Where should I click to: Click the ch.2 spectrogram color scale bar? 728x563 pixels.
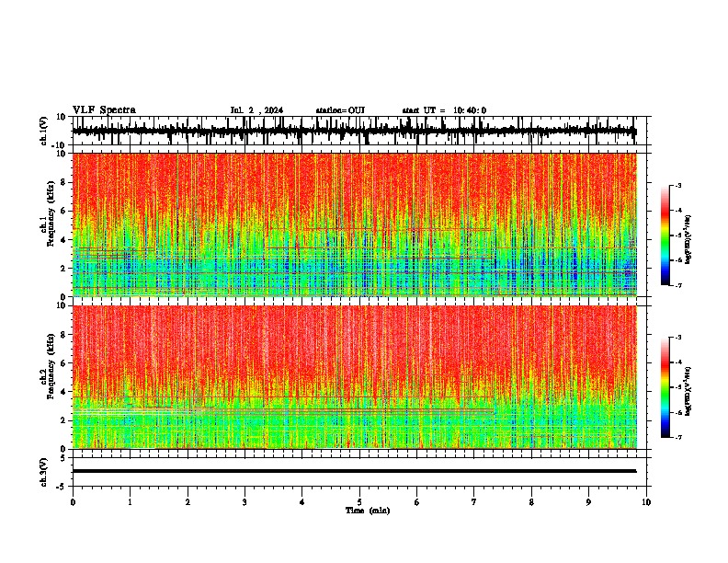(665, 387)
